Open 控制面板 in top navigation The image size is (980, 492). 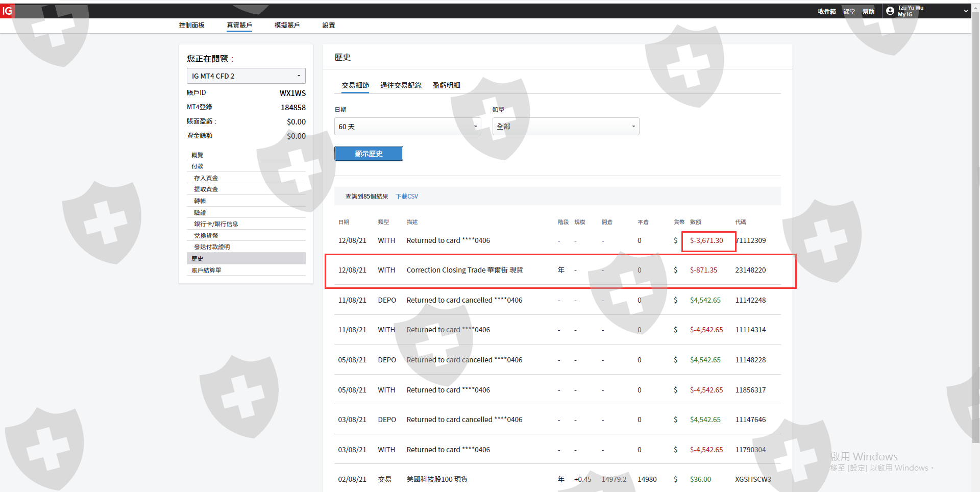tap(191, 25)
